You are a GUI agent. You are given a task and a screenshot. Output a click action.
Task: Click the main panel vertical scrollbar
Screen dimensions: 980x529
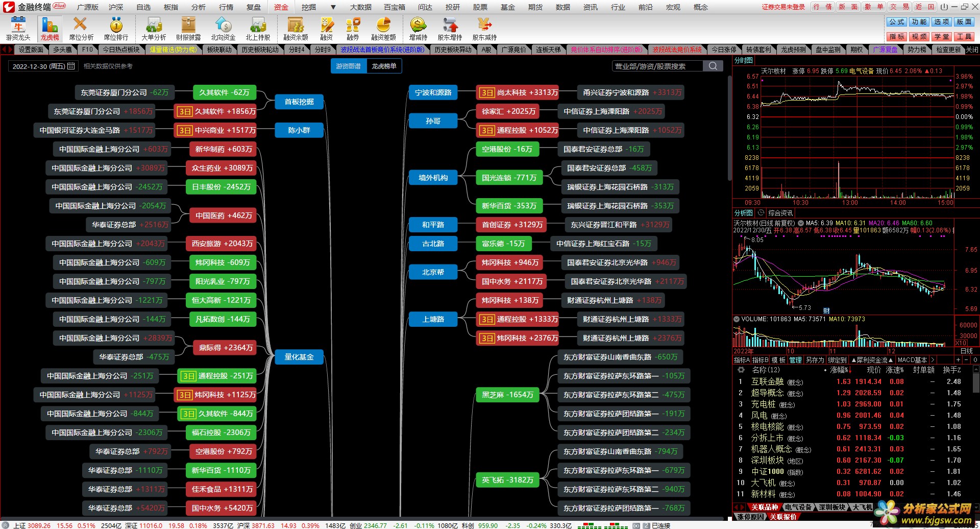[729, 128]
